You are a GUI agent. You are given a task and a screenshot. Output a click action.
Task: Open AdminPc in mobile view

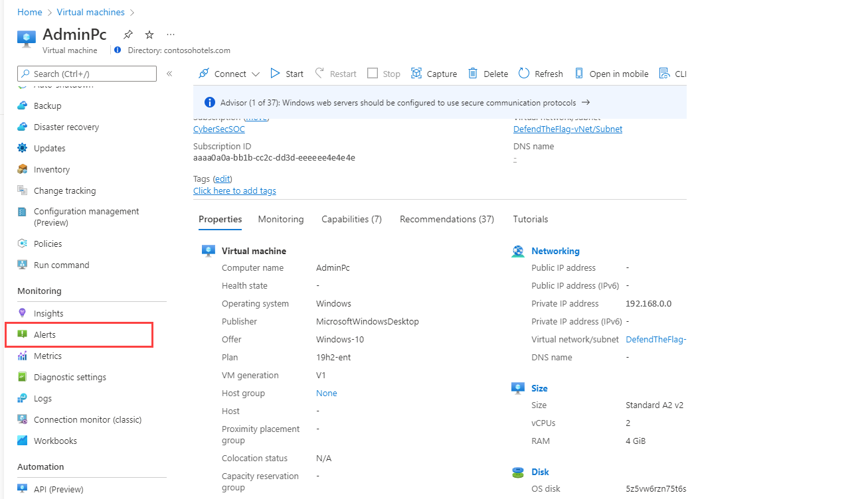pos(611,73)
